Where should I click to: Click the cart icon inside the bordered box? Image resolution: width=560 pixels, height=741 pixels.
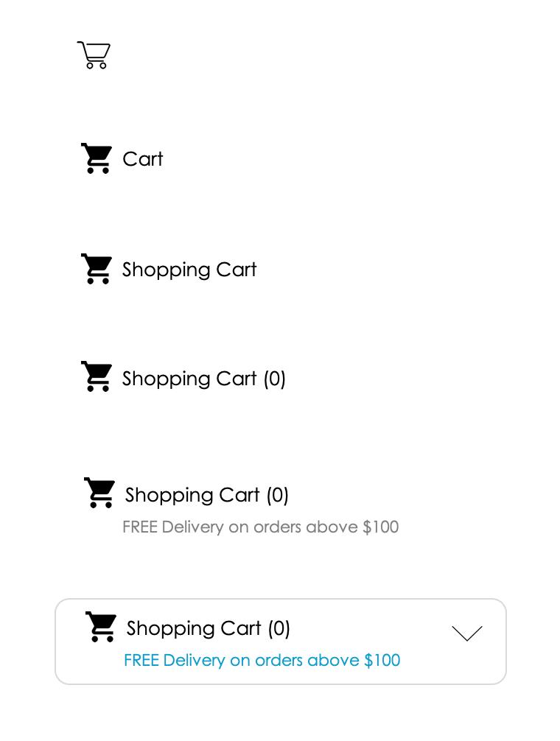coord(101,627)
